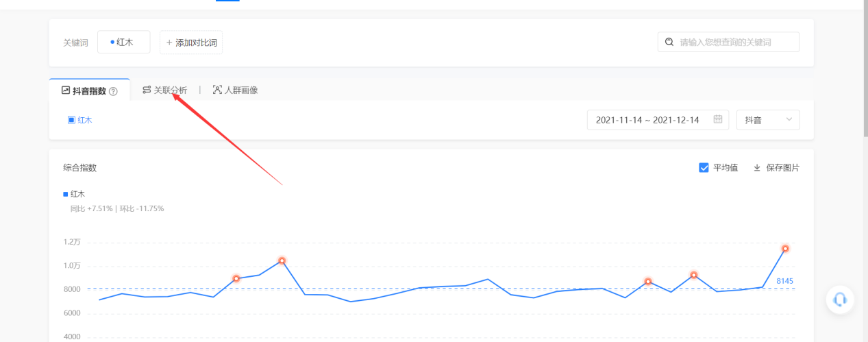Click the search magnifier icon
Screen dimensions: 868x342
[669, 42]
